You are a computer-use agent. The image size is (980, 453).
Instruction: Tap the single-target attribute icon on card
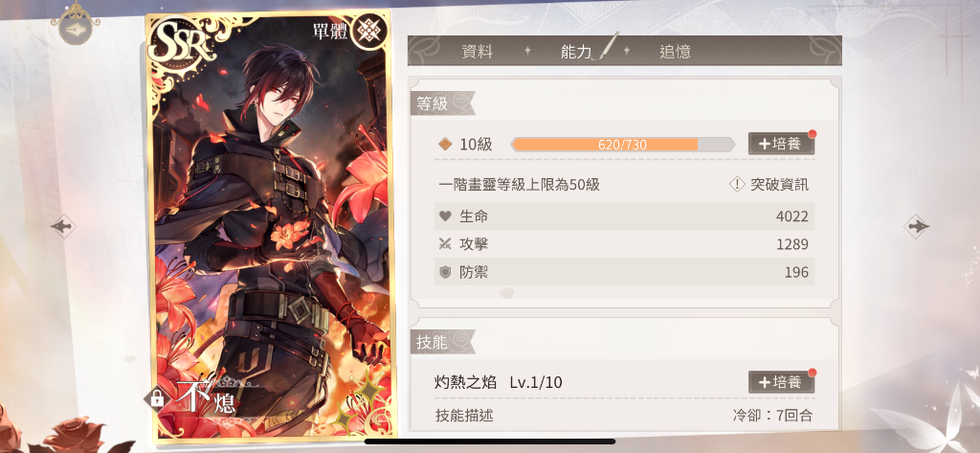(x=368, y=30)
